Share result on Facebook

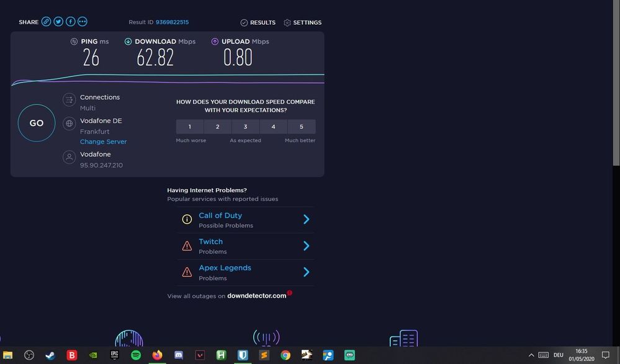tap(70, 22)
